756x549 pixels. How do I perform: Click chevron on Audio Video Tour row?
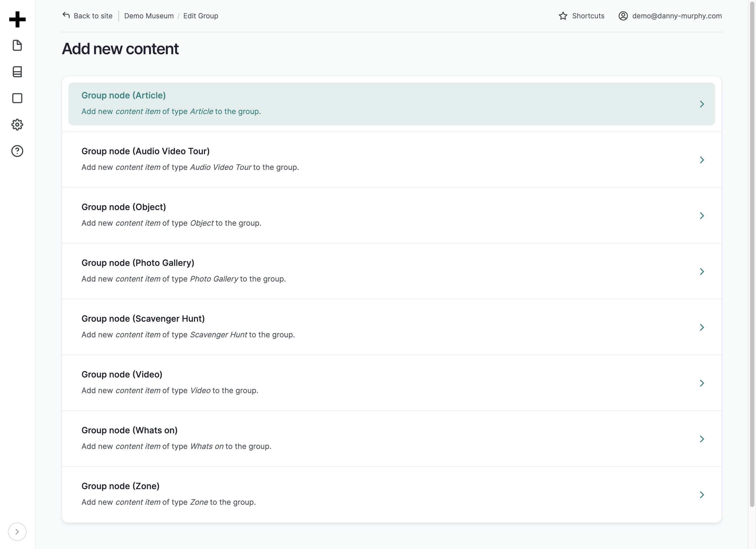702,160
